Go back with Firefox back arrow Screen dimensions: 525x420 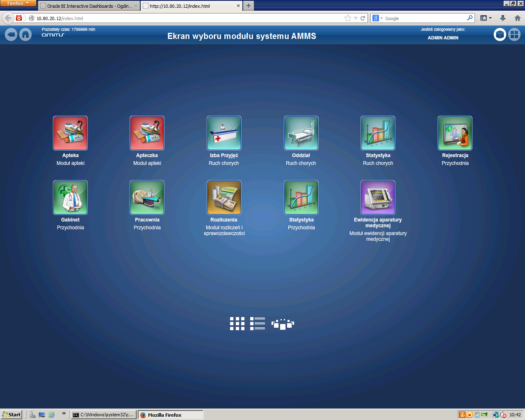(8, 18)
